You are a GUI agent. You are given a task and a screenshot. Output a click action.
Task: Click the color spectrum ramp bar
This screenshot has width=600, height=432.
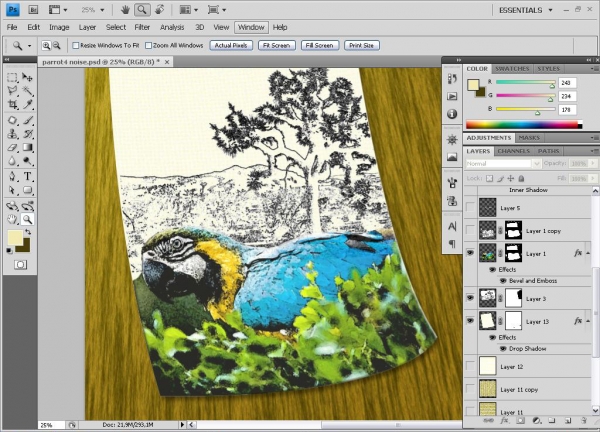pyautogui.click(x=524, y=125)
